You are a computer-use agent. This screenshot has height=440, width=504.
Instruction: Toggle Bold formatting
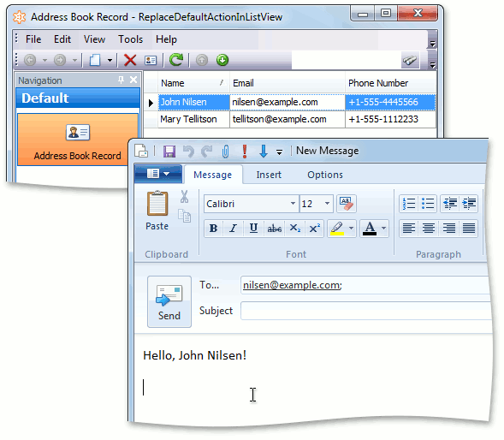[213, 229]
